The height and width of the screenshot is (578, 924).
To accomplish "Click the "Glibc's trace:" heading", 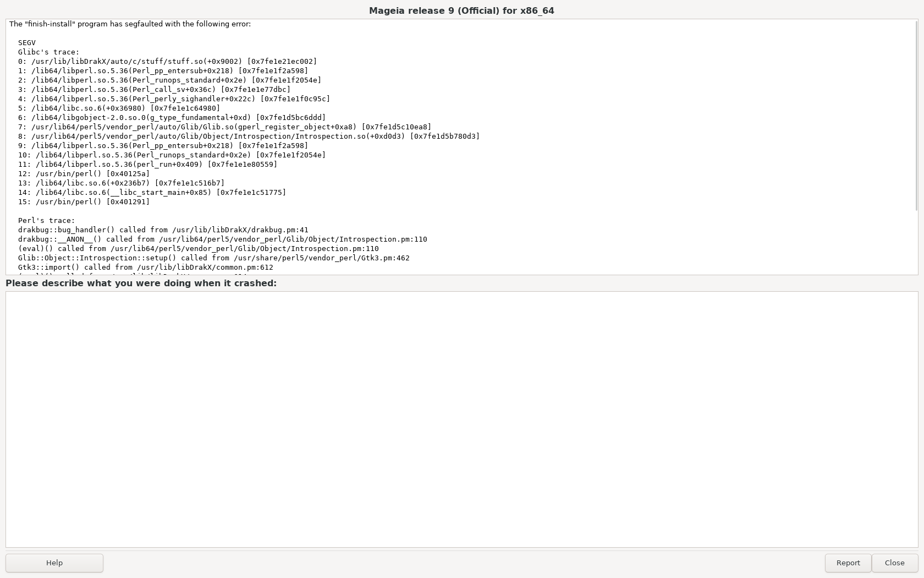I will pyautogui.click(x=48, y=52).
